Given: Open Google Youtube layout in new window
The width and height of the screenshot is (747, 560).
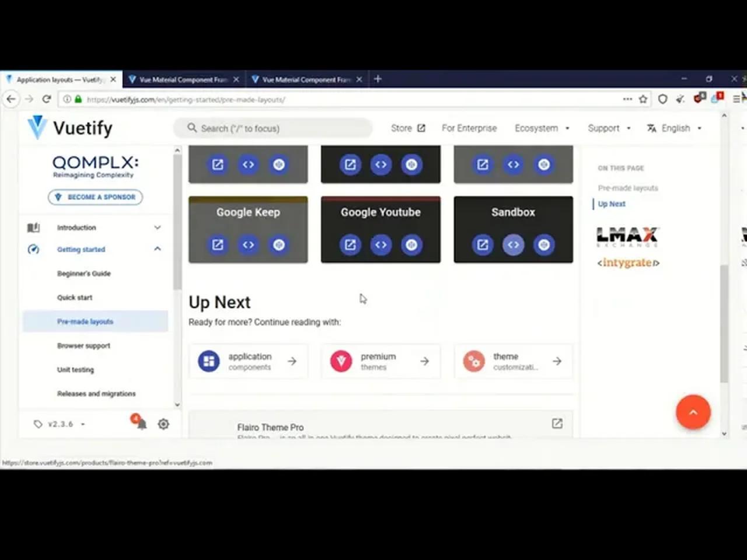Looking at the screenshot, I should click(350, 245).
